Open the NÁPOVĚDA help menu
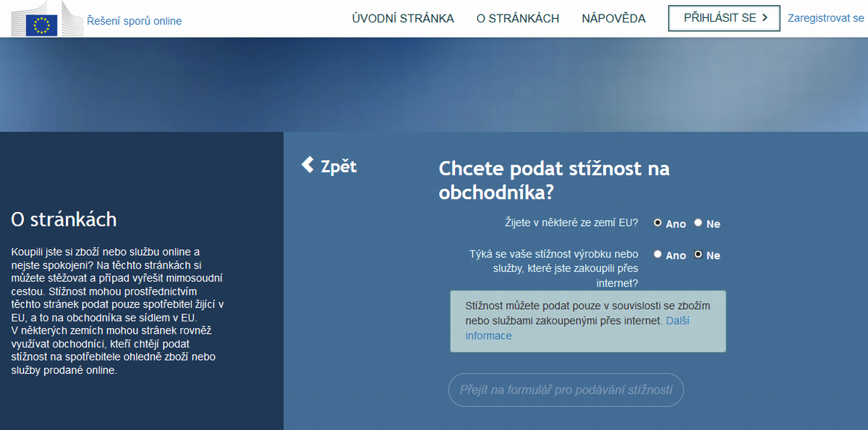 pyautogui.click(x=613, y=18)
